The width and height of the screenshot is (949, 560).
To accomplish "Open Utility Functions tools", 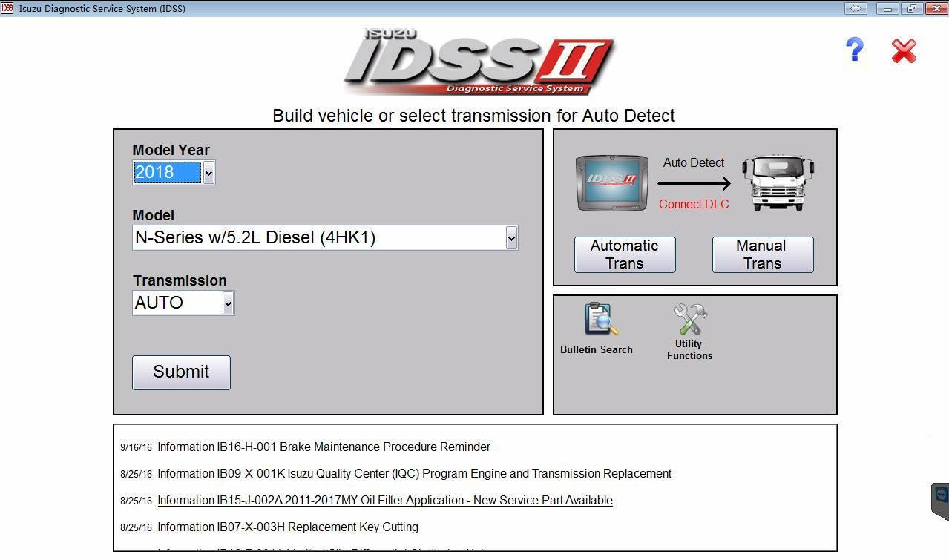I will coord(689,332).
